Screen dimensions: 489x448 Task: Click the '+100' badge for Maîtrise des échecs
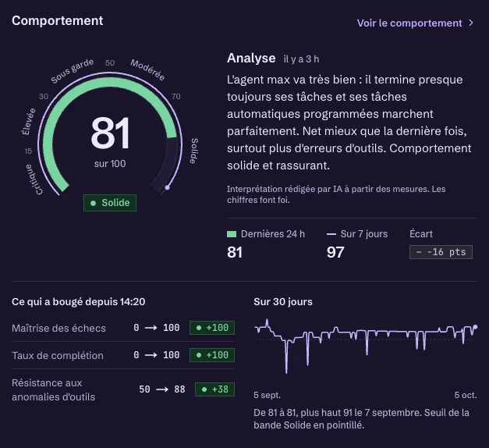tap(212, 328)
